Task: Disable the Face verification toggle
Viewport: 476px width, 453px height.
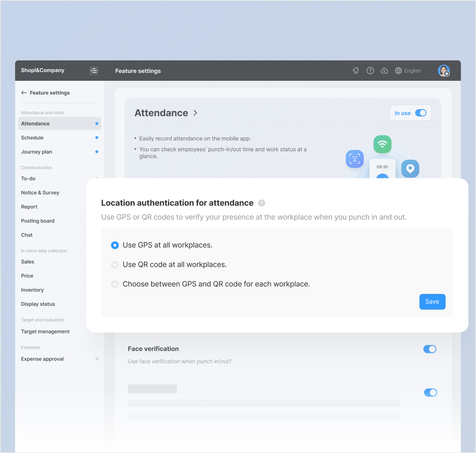Action: 430,349
